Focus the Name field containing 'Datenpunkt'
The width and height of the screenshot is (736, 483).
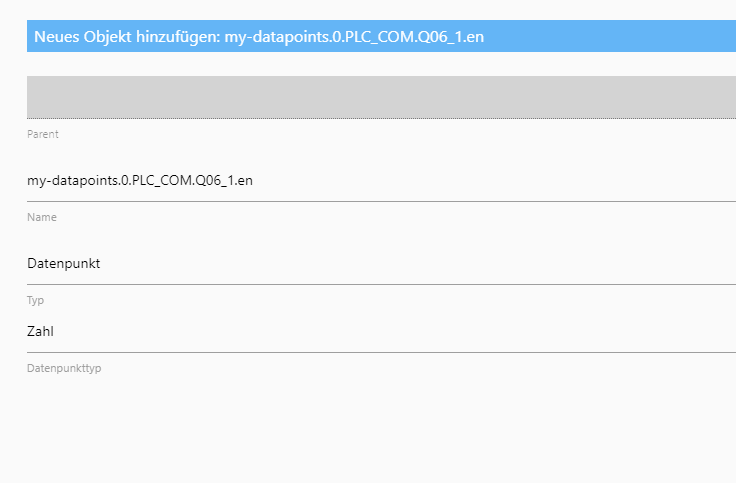tap(381, 263)
